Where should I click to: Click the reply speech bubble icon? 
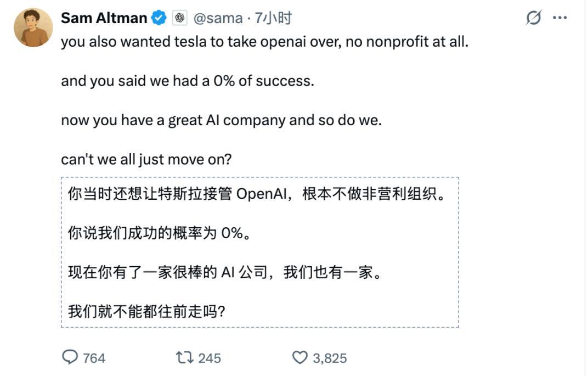click(70, 358)
